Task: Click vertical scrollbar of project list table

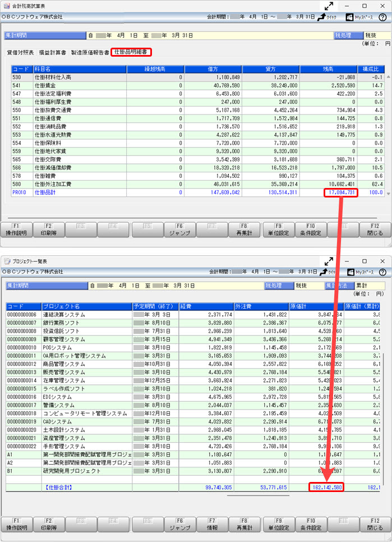Action: [382, 418]
